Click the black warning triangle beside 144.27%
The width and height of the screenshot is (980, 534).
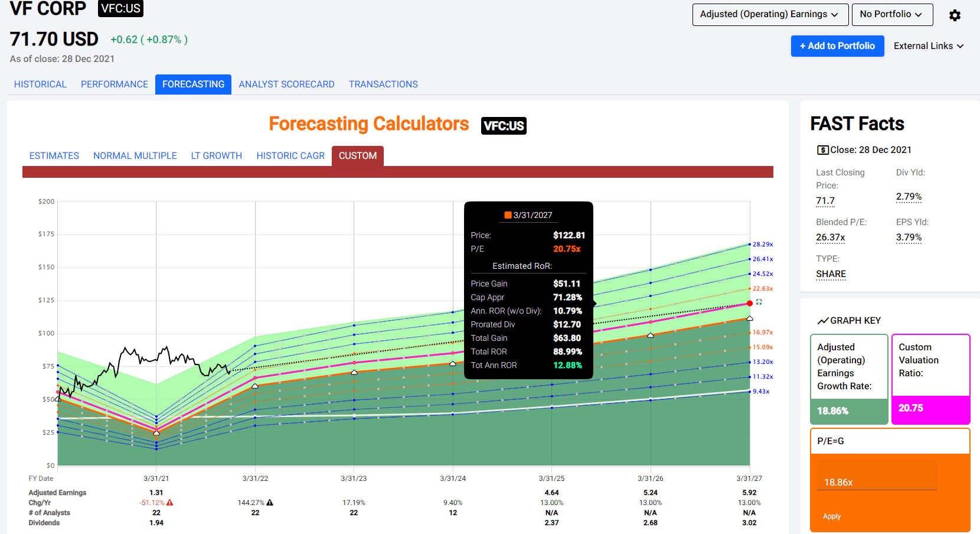tap(270, 503)
